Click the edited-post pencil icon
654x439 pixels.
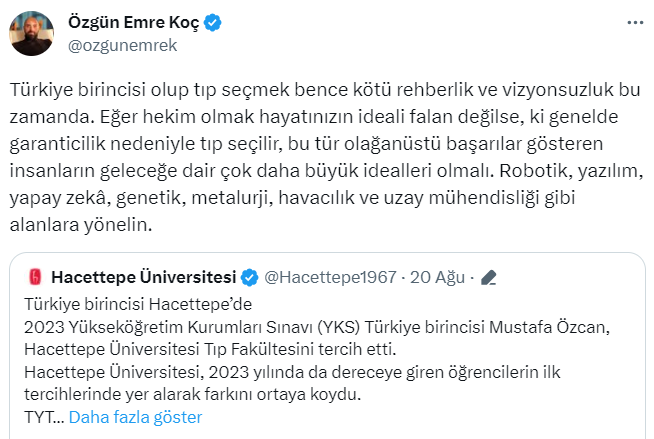tap(489, 276)
